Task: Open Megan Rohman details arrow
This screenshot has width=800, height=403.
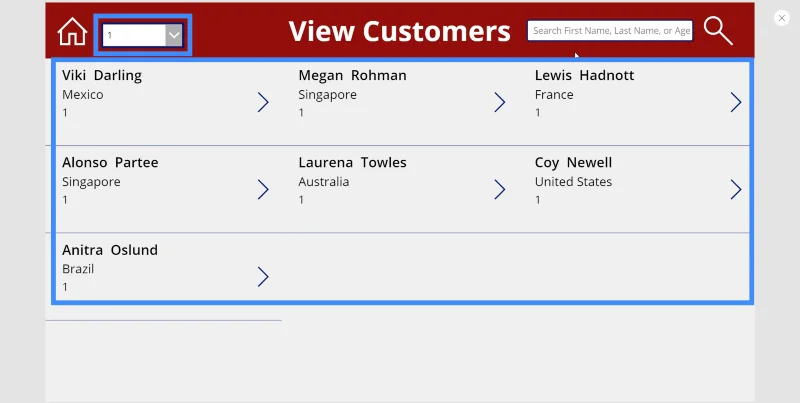Action: pos(499,102)
